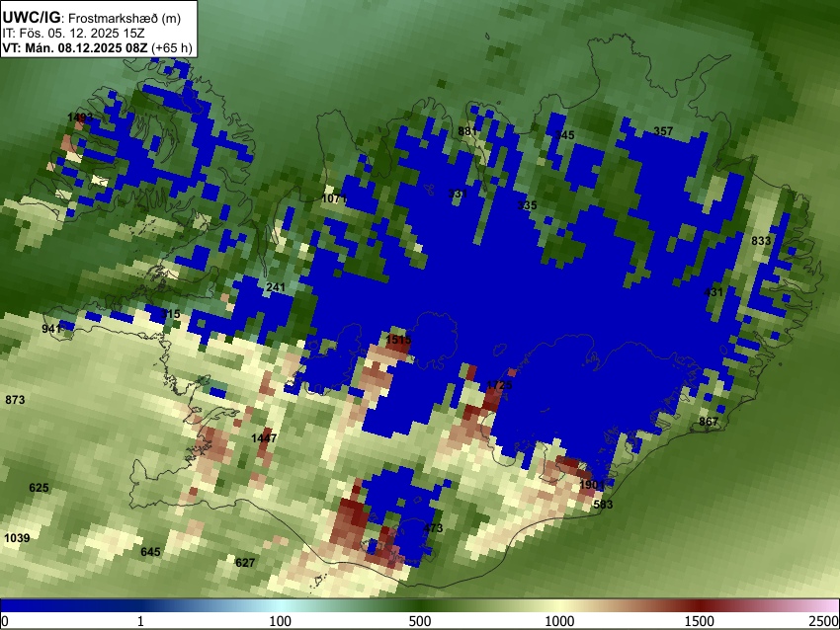Click the 881 value label on map
Image resolution: width=840 pixels, height=630 pixels.
click(x=467, y=131)
